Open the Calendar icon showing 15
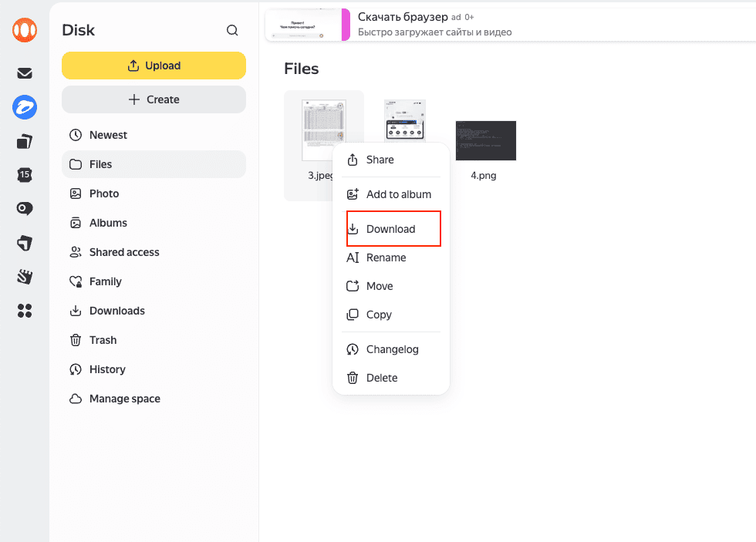756x542 pixels. tap(25, 175)
